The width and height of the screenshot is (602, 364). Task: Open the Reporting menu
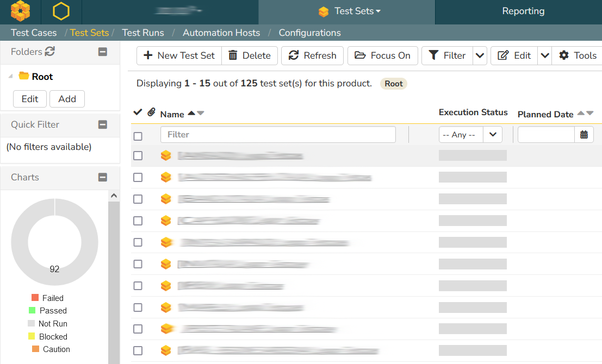coord(523,11)
